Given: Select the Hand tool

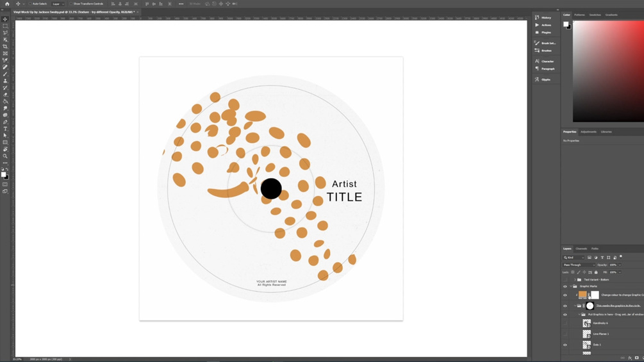Looking at the screenshot, I should [5, 149].
